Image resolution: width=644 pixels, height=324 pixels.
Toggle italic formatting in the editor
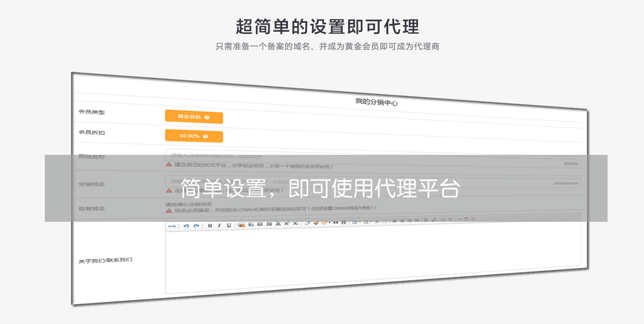click(219, 226)
